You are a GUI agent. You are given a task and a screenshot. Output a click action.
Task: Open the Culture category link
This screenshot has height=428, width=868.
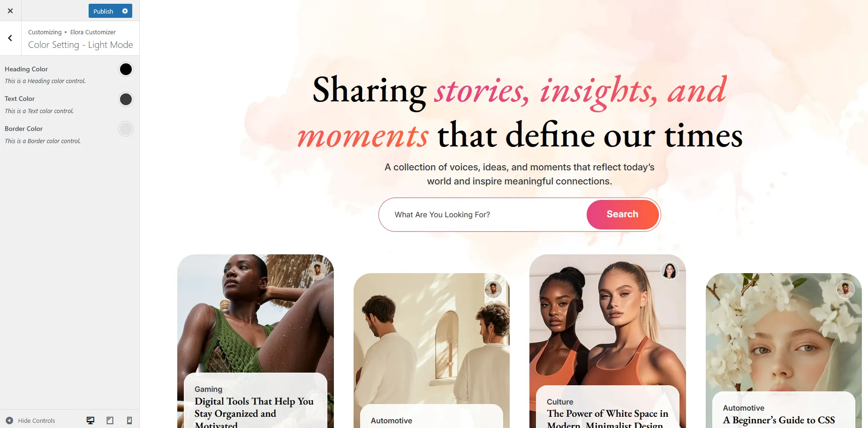tap(560, 402)
